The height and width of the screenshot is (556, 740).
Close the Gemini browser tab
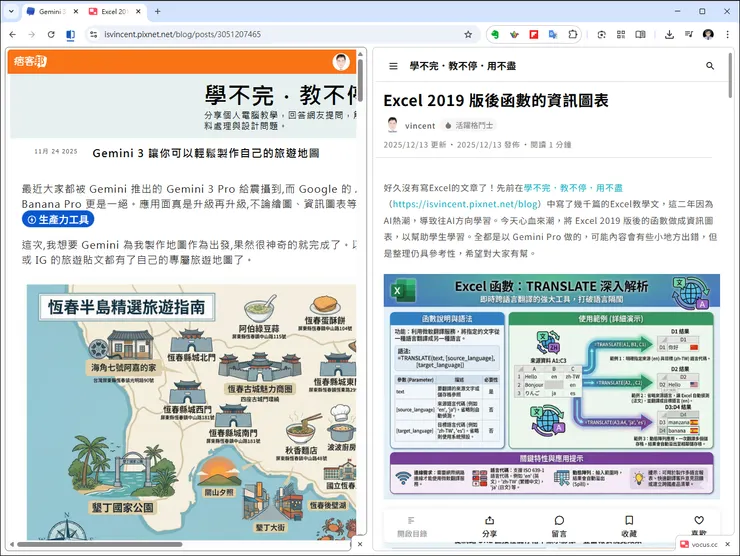(76, 12)
